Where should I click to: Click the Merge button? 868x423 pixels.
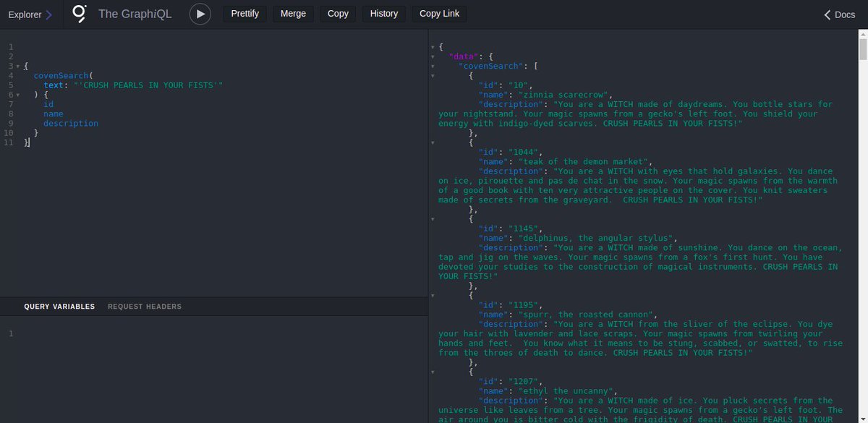tap(293, 14)
